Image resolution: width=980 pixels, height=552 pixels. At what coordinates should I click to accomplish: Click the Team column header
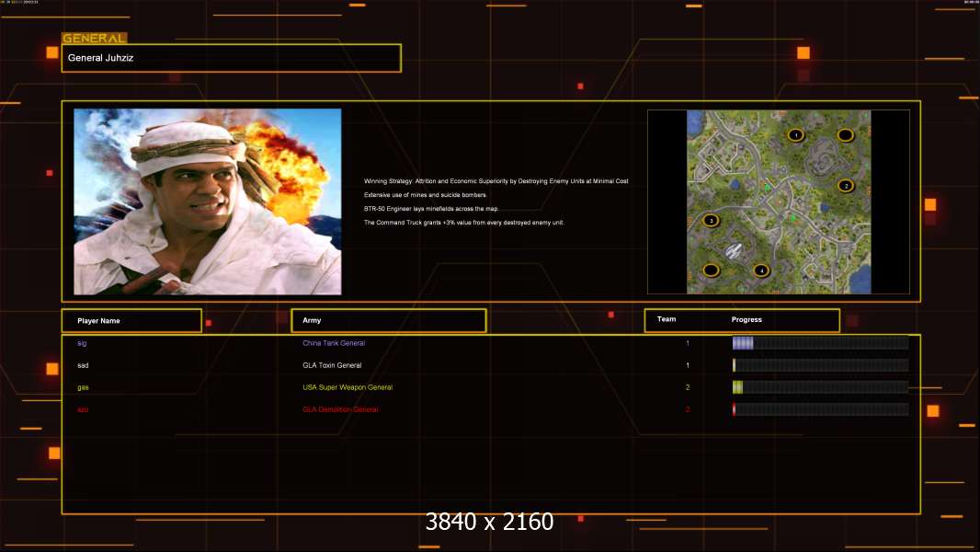667,320
